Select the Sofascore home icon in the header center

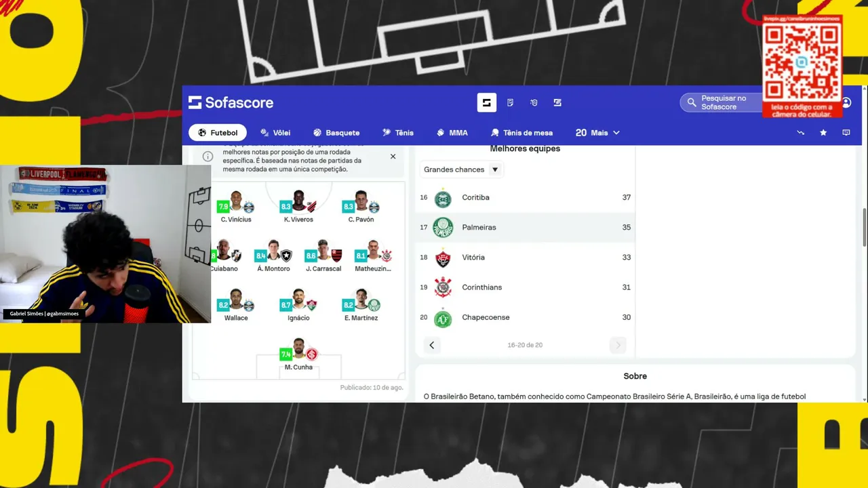[x=486, y=102]
